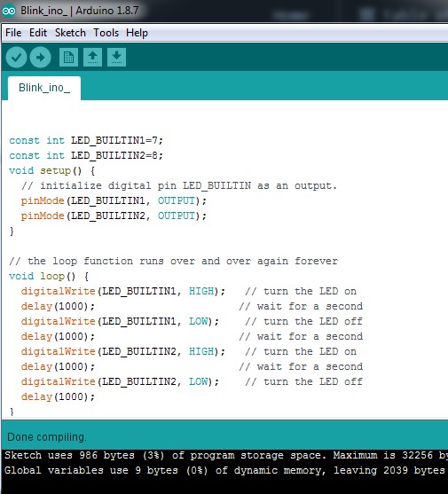448x494 pixels.
Task: Click the Done compiling status bar
Action: (224, 437)
